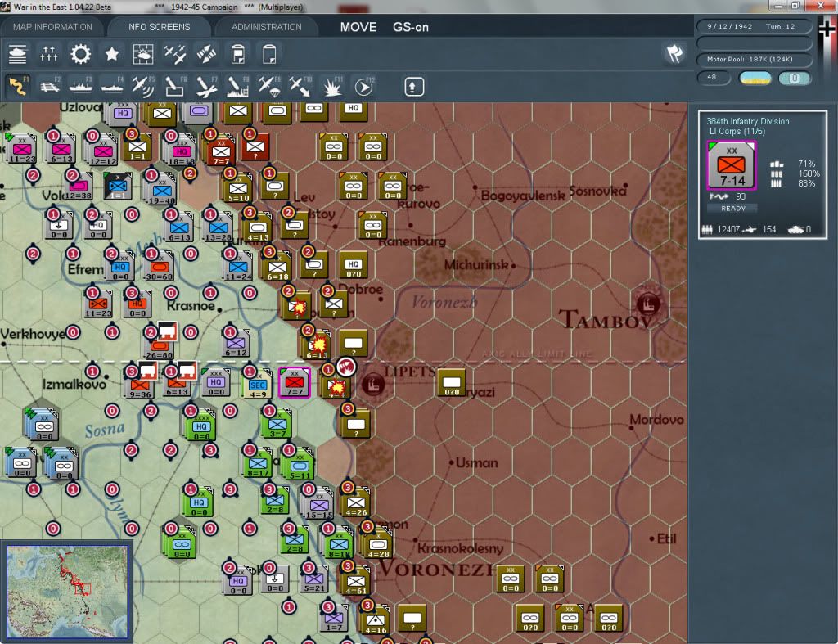
Task: Open the ADMINISTRATION tab
Action: (266, 27)
